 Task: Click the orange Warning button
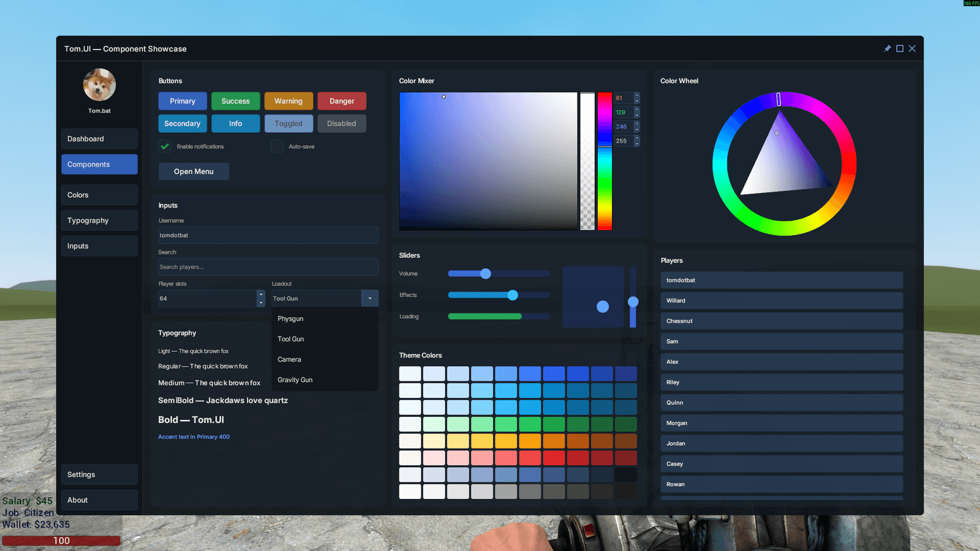click(x=288, y=101)
